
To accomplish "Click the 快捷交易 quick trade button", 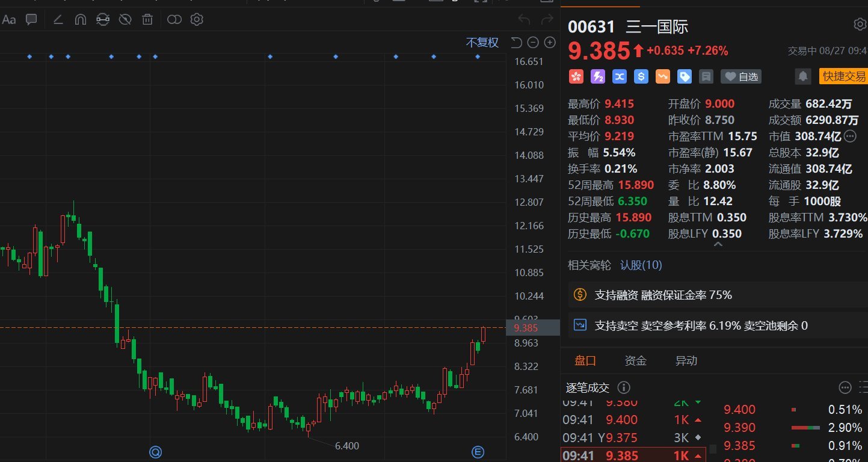I will (x=844, y=76).
